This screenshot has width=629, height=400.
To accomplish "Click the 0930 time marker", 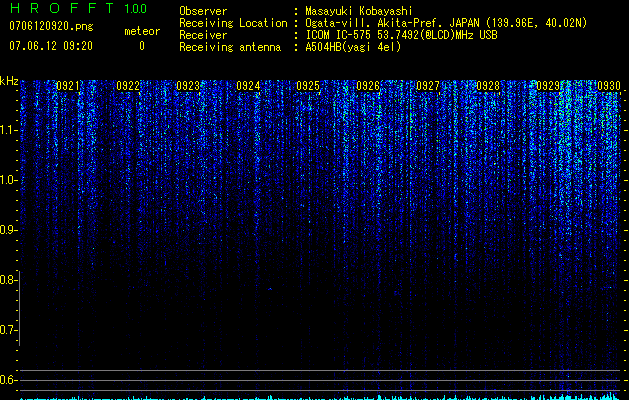I will (x=609, y=86).
